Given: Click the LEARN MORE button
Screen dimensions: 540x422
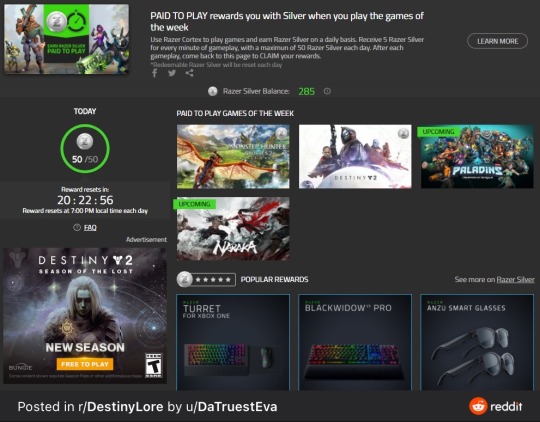Looking at the screenshot, I should click(497, 41).
